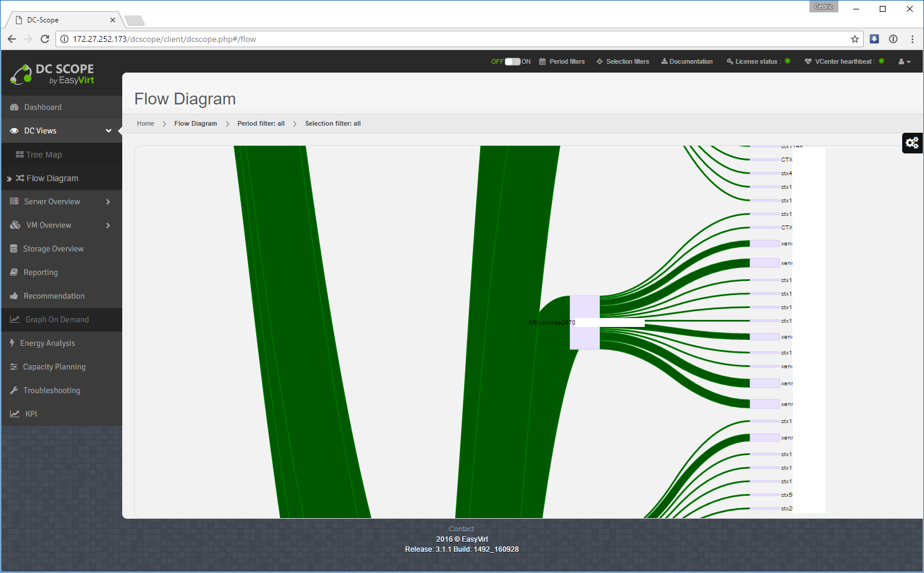Click the Documentation download icon

(x=664, y=61)
